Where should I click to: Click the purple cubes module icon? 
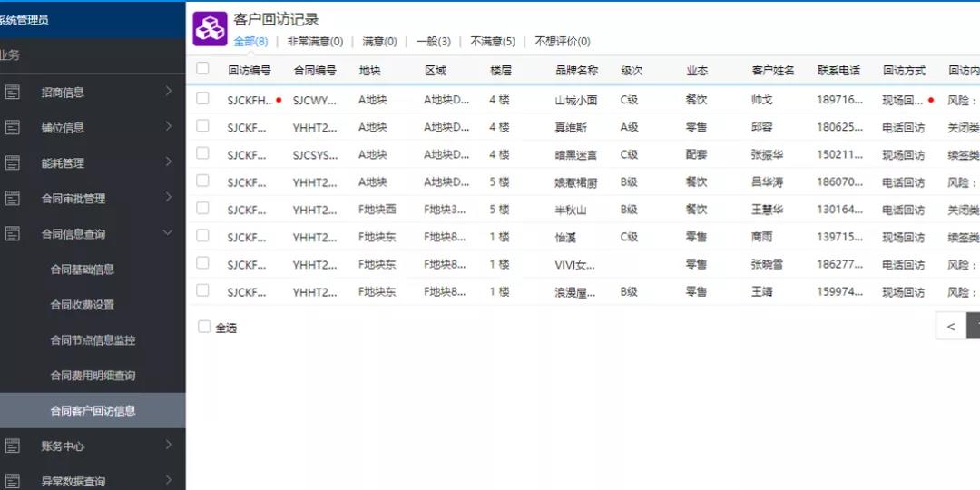coord(210,29)
